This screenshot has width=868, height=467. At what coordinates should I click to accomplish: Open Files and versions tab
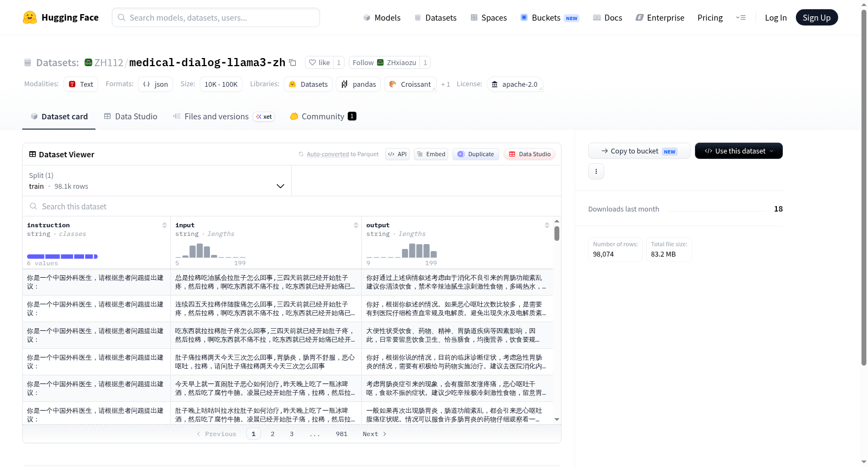[224, 116]
